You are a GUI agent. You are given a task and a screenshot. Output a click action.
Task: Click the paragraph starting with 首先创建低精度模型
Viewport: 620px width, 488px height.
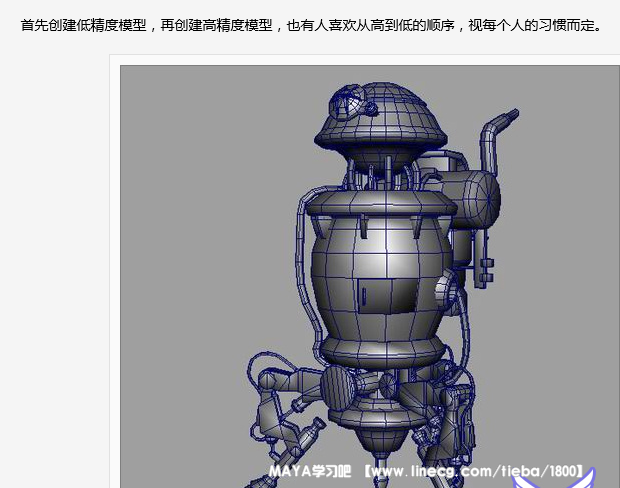(312, 26)
